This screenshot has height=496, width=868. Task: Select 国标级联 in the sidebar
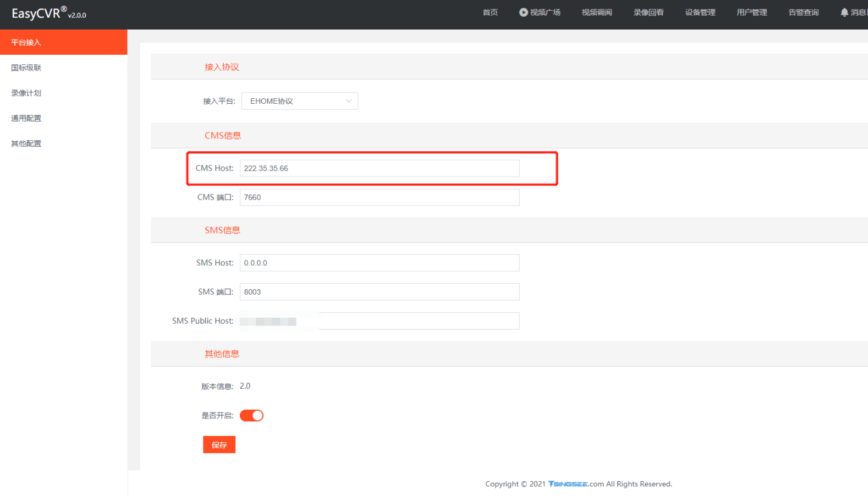click(26, 68)
